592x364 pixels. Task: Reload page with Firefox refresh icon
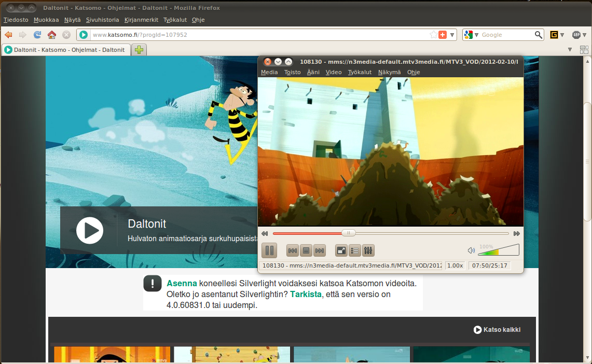(x=37, y=35)
